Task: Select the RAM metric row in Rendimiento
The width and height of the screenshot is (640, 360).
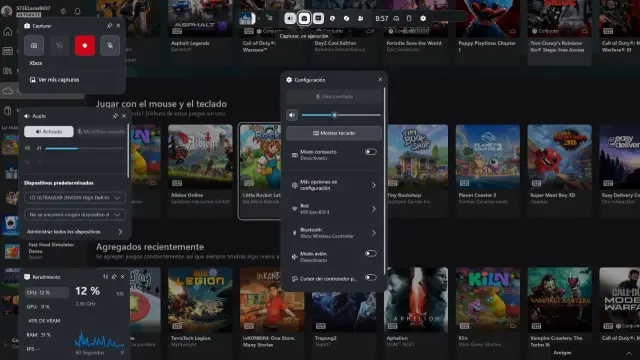Action: [x=47, y=335]
